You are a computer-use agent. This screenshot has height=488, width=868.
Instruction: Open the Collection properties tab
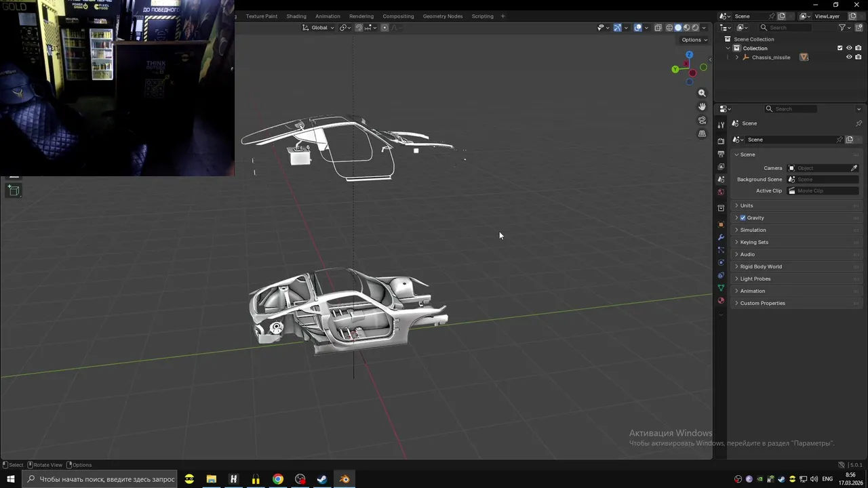721,208
